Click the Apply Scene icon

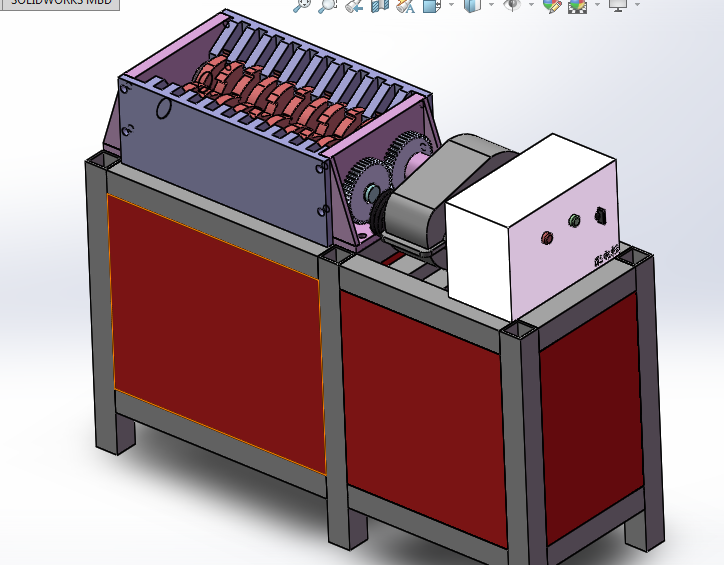click(577, 6)
